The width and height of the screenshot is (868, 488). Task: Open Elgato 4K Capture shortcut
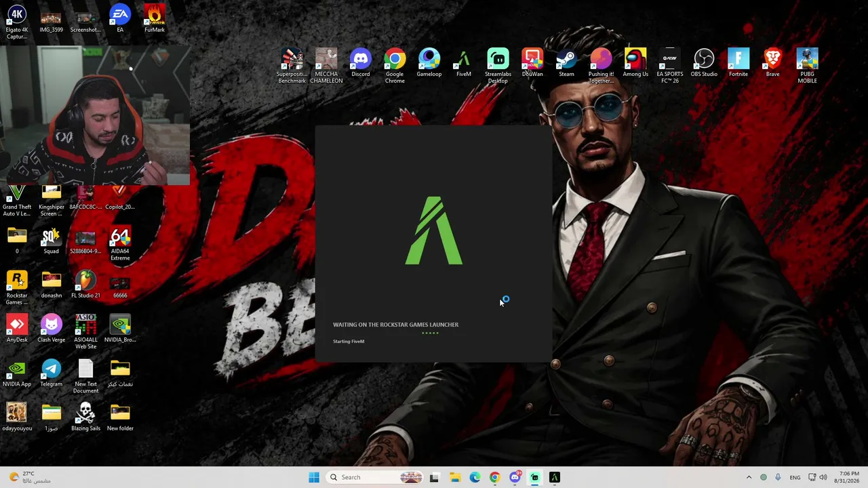point(17,22)
